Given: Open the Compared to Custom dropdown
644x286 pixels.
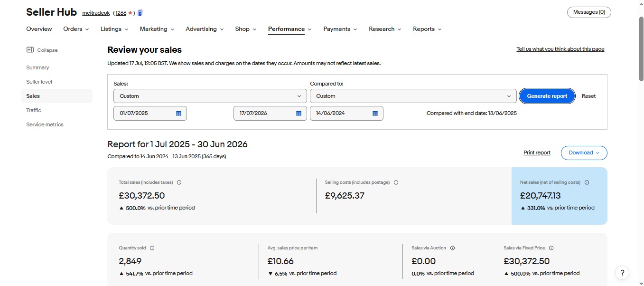Looking at the screenshot, I should 413,96.
